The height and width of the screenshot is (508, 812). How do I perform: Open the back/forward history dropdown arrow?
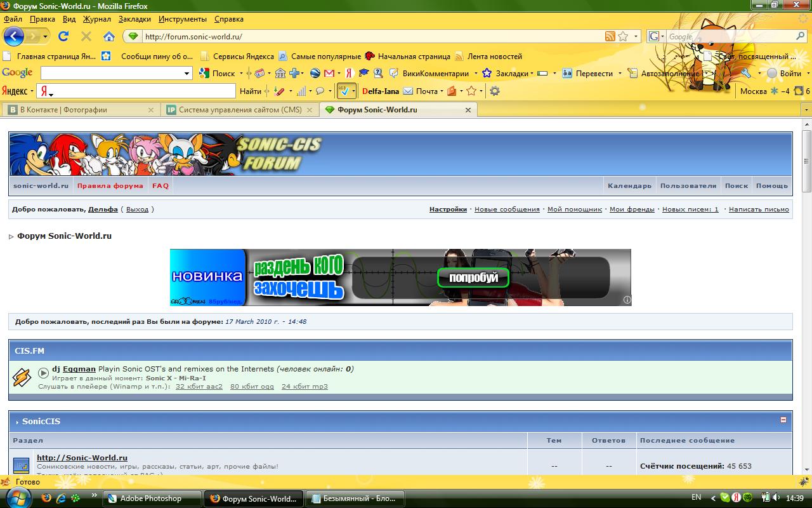pyautogui.click(x=46, y=36)
